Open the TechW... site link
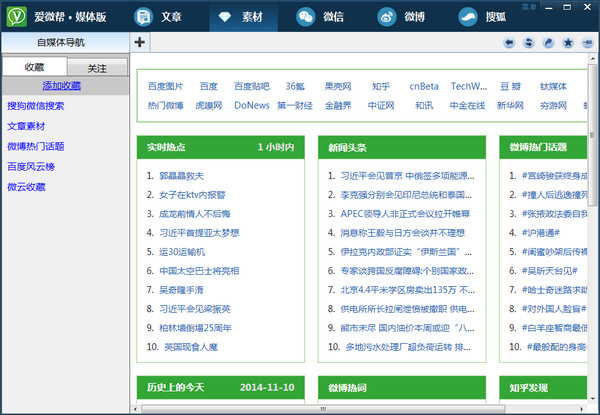The width and height of the screenshot is (600, 415). click(x=469, y=86)
